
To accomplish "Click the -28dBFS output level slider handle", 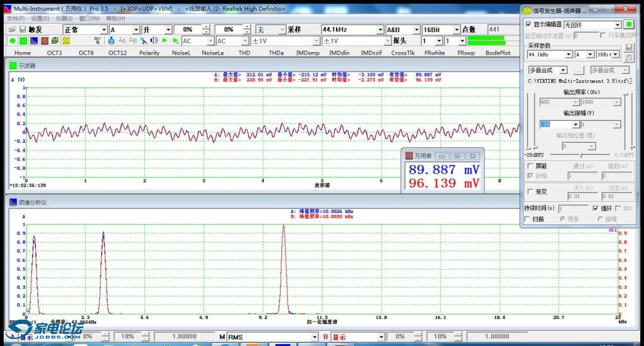I will pos(581,154).
